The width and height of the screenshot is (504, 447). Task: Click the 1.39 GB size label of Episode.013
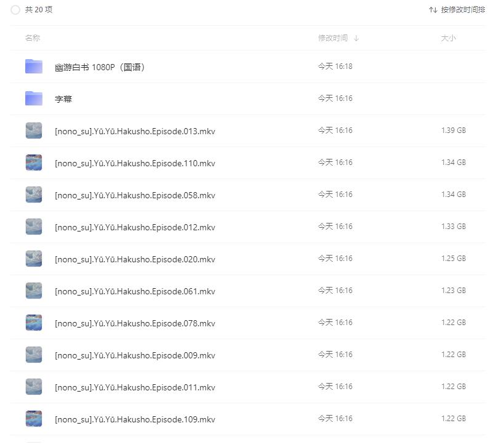(453, 131)
